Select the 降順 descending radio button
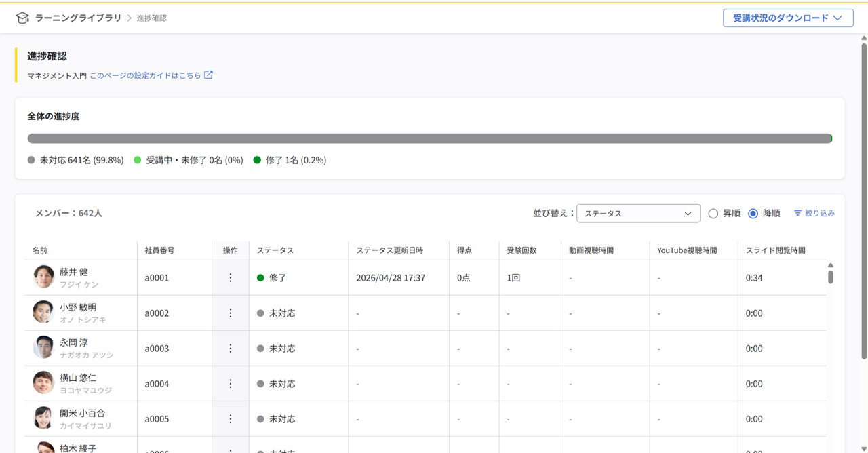 tap(753, 214)
